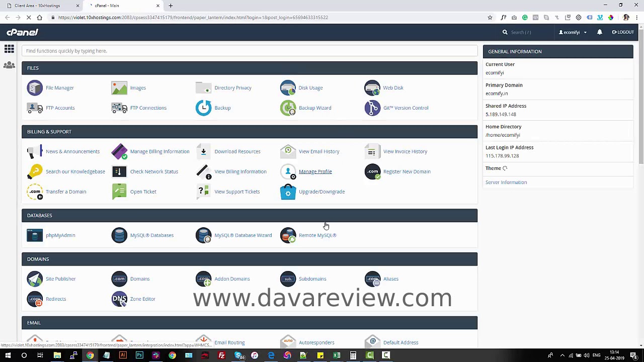Open the File Manager
644x362 pixels.
click(x=59, y=87)
